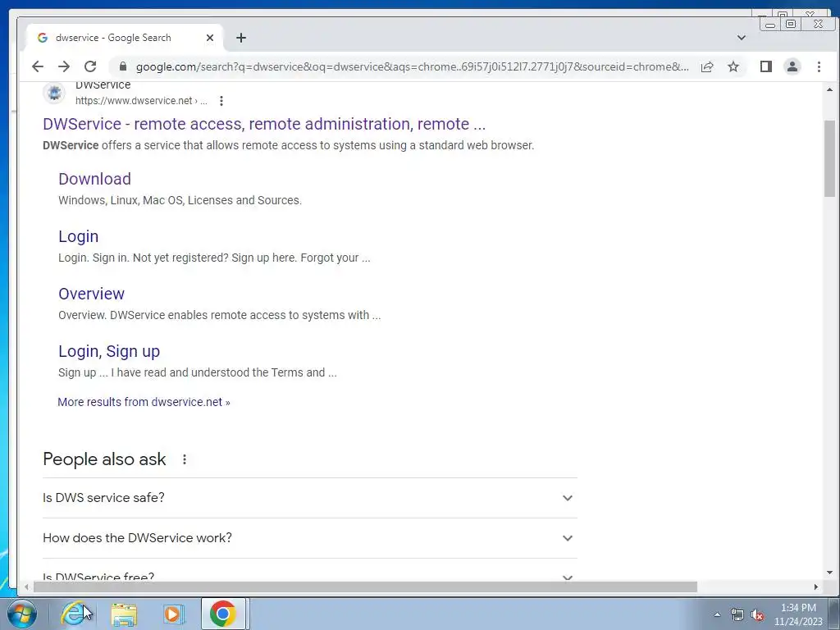This screenshot has width=840, height=630.
Task: Click the scroll up arrow
Action: coord(830,90)
